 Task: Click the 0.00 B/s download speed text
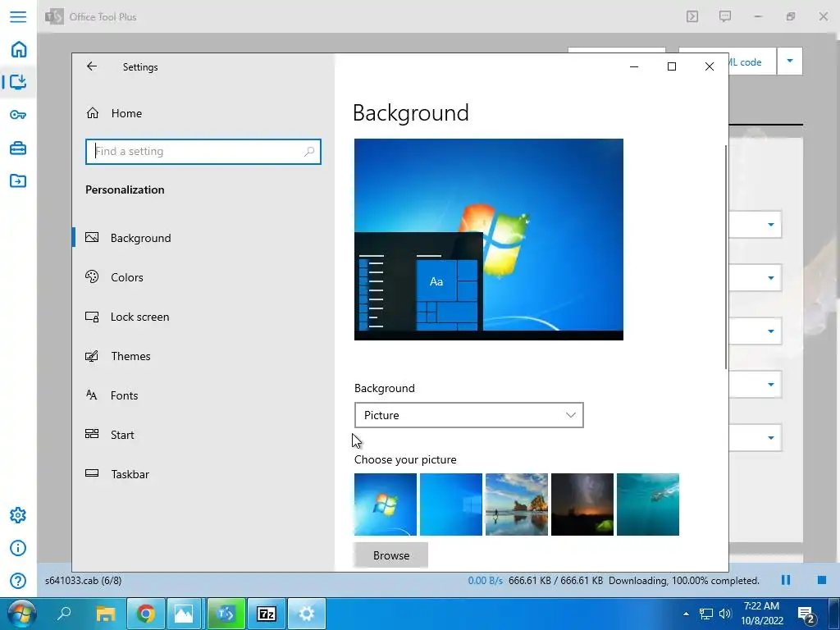(485, 580)
